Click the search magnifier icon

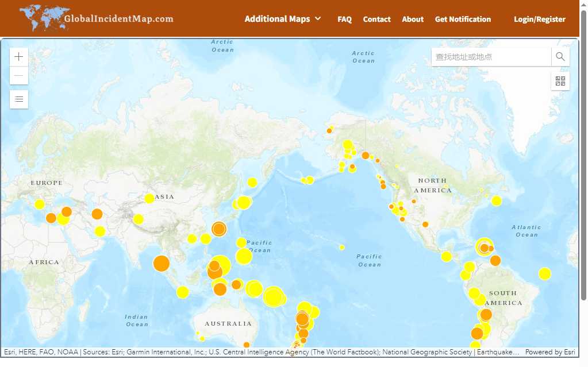click(x=560, y=56)
